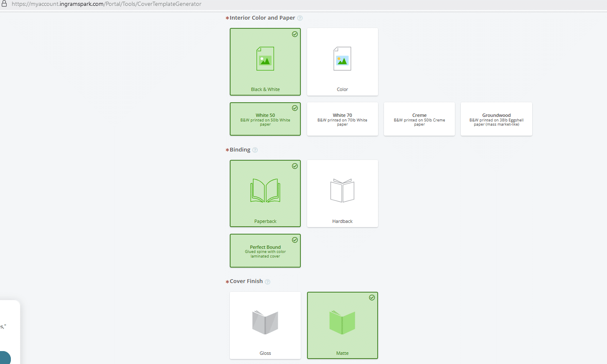Click the ingramspark URL in address bar
The height and width of the screenshot is (364, 607).
(x=107, y=4)
